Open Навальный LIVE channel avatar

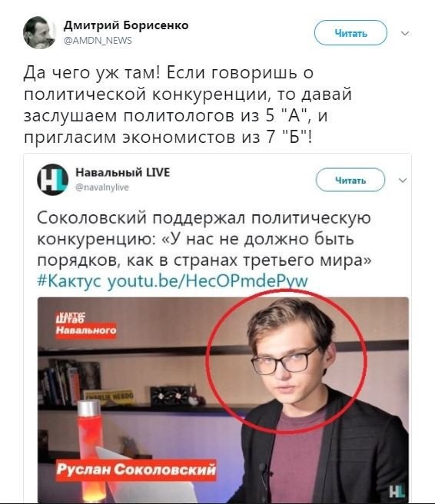point(52,179)
